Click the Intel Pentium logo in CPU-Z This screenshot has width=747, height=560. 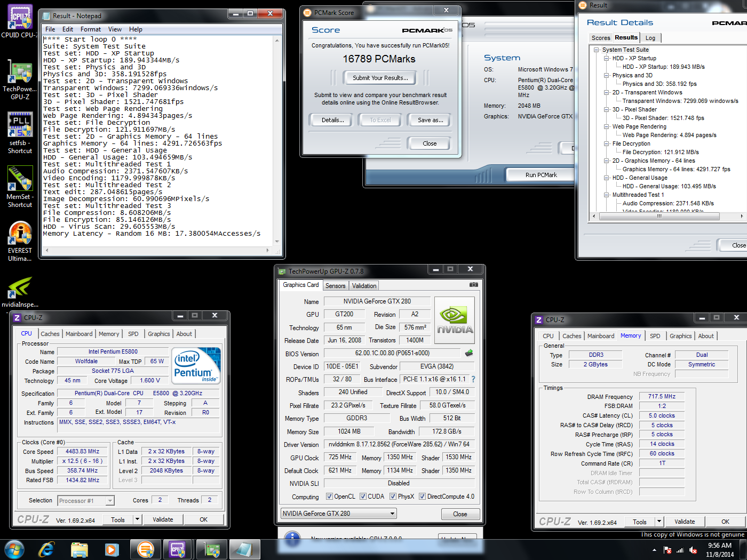[x=197, y=365]
